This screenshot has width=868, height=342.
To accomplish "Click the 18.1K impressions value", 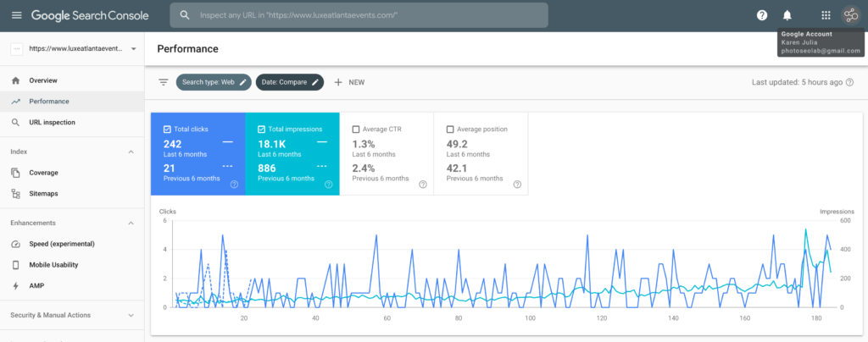I will (x=270, y=144).
